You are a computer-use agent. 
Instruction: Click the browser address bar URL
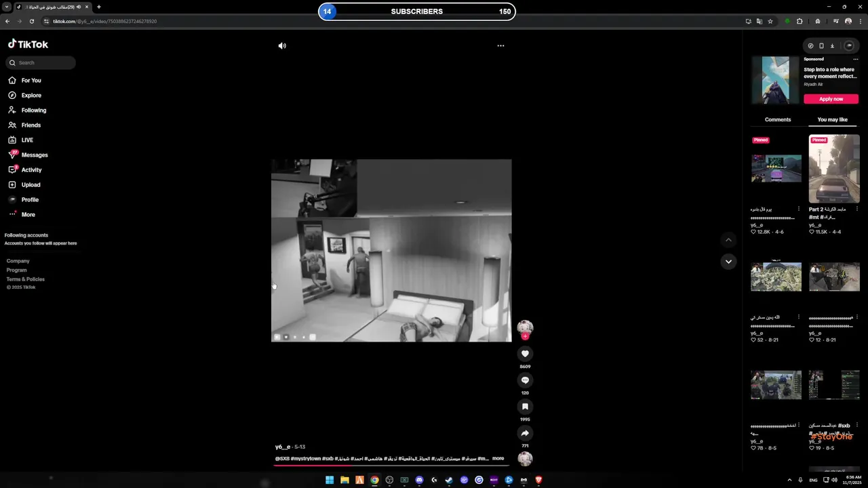coord(104,22)
